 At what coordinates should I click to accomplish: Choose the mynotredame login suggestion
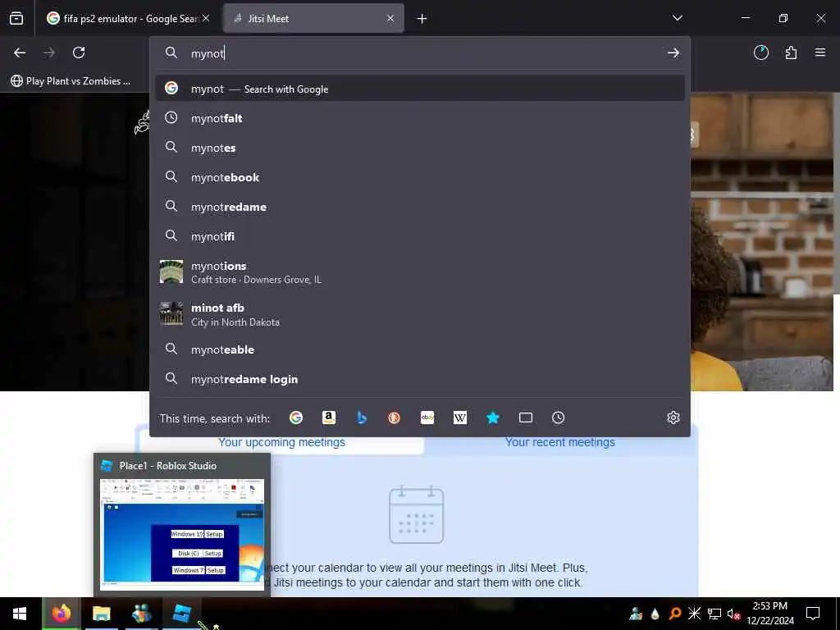tap(420, 379)
